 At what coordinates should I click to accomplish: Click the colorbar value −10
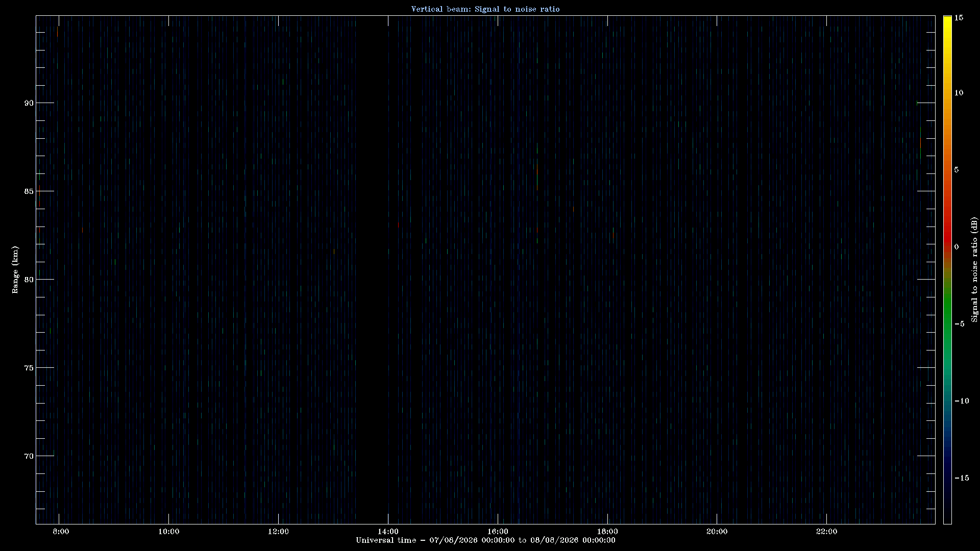[x=962, y=401]
